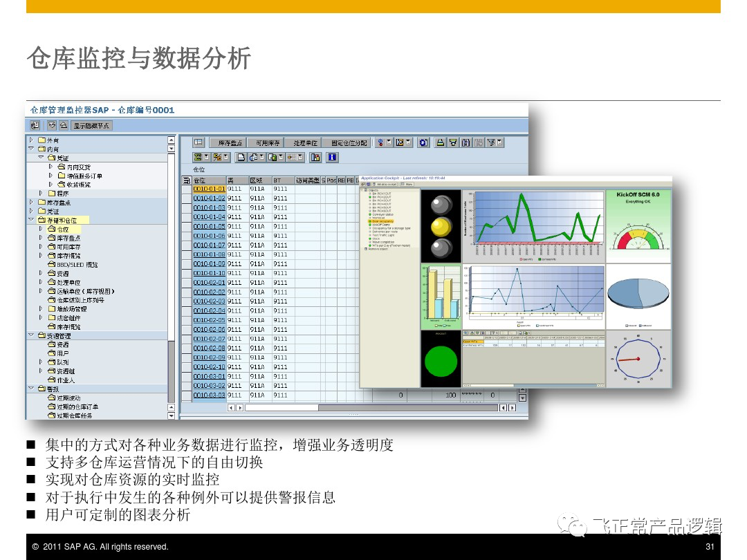Click the print icon in grid toolbar

point(241,157)
